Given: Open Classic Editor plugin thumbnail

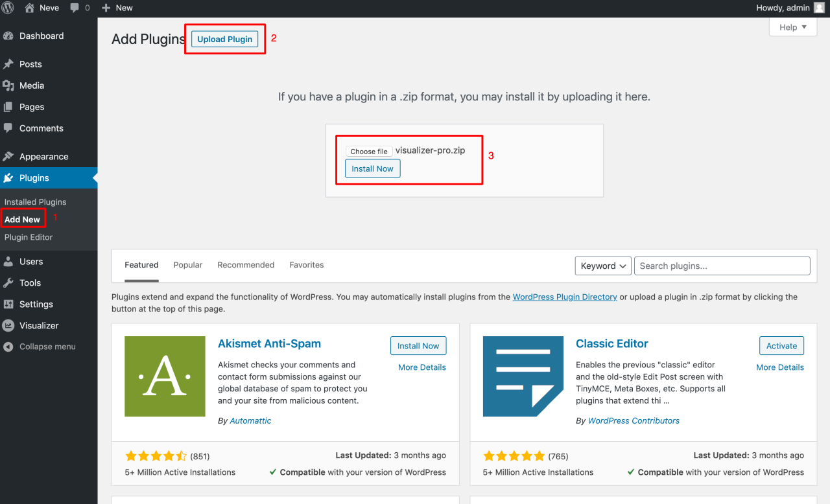Looking at the screenshot, I should [x=523, y=376].
